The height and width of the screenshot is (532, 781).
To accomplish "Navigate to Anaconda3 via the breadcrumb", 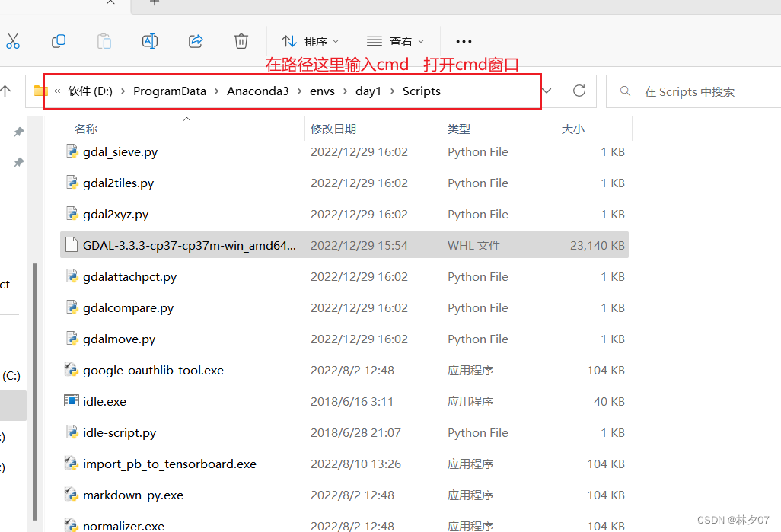I will pos(258,91).
